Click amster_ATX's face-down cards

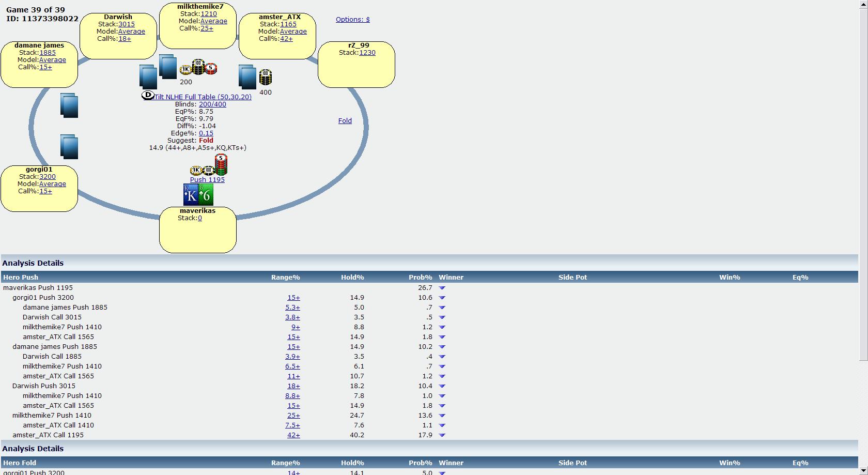(247, 76)
